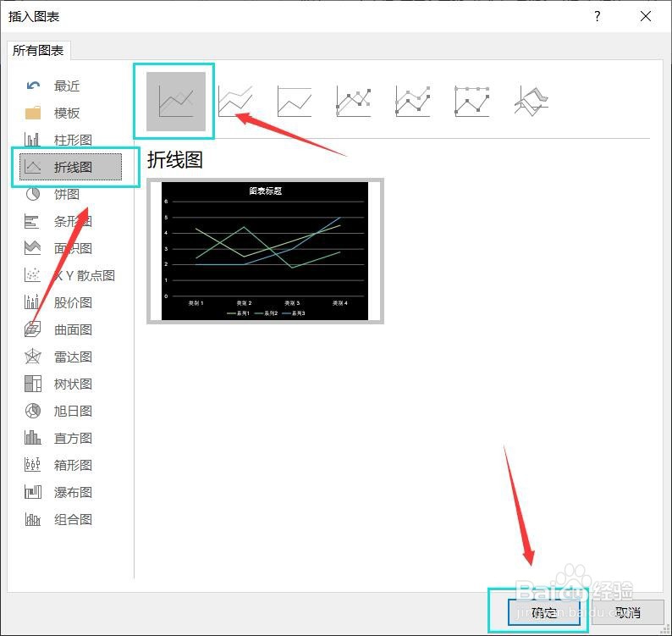Click the 箱形图 box and whisker icon
The height and width of the screenshot is (636, 672).
pyautogui.click(x=32, y=464)
